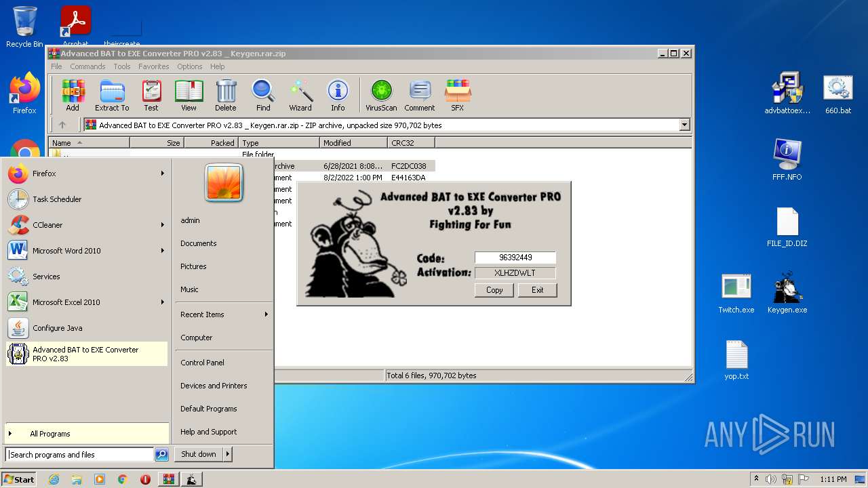This screenshot has height=488, width=868.
Task: Go up one level in WinRAR
Action: (62, 125)
